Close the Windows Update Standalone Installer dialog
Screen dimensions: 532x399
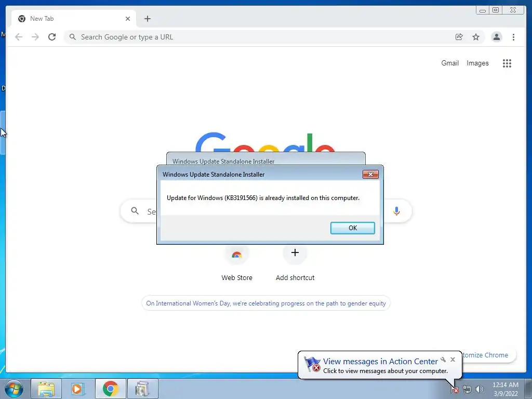[370, 175]
